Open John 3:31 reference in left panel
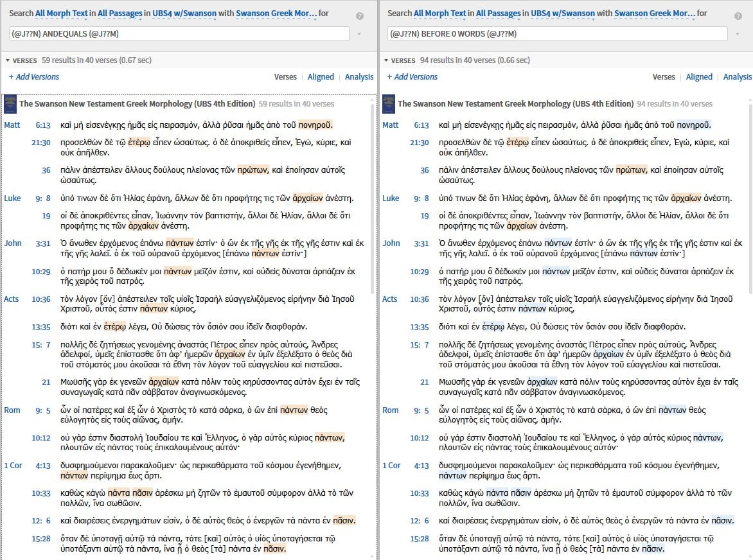Viewport: 753px width, 560px height. [x=43, y=243]
